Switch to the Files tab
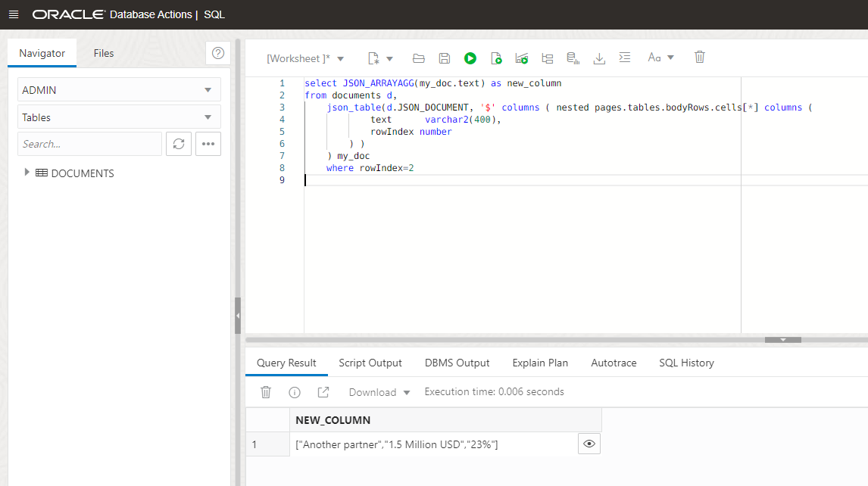This screenshot has height=486, width=868. pos(104,53)
